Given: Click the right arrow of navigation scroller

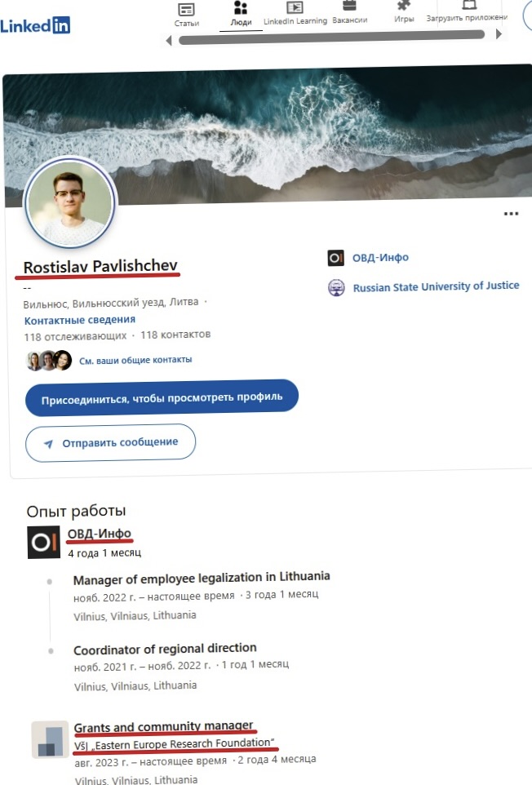Looking at the screenshot, I should pyautogui.click(x=499, y=34).
